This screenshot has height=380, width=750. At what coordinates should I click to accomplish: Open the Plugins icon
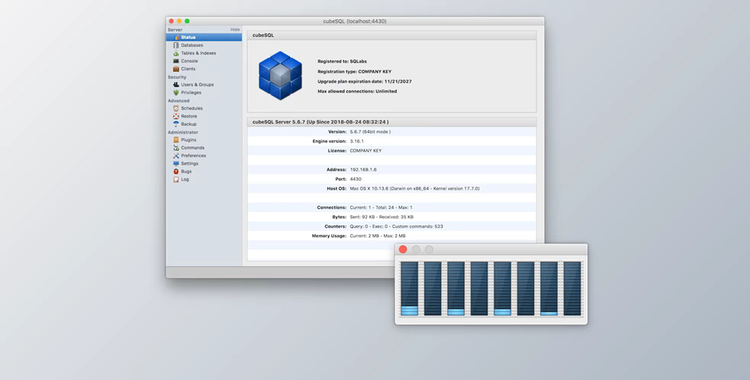pos(176,140)
